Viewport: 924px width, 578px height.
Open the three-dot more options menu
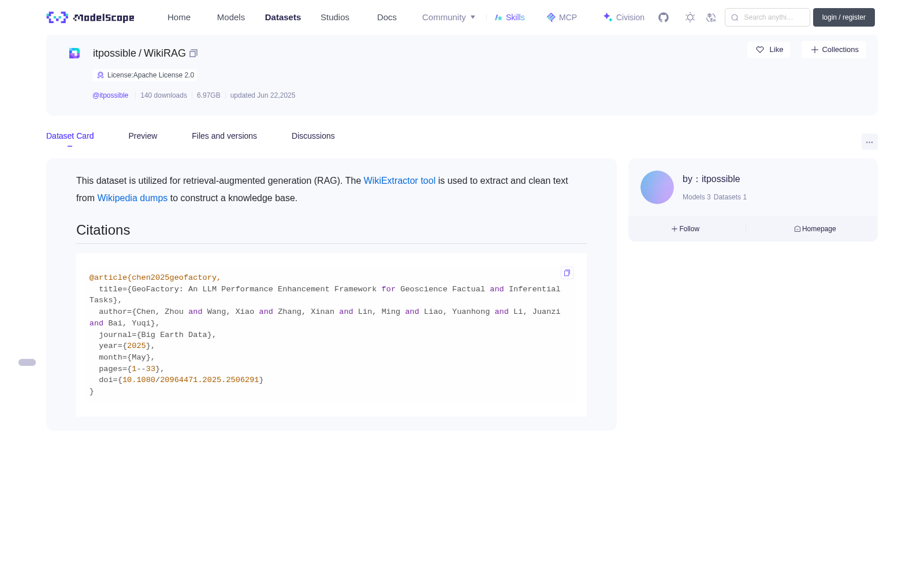[x=869, y=142]
